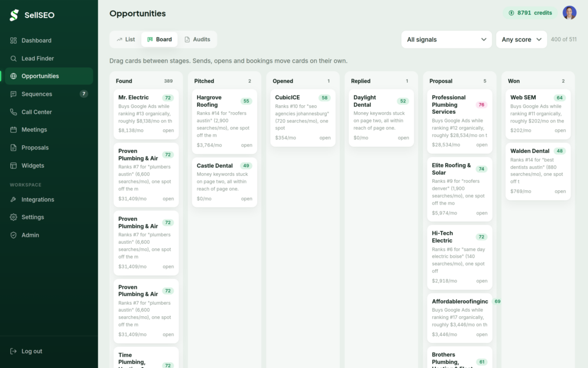Click the Pitched column header

point(204,81)
